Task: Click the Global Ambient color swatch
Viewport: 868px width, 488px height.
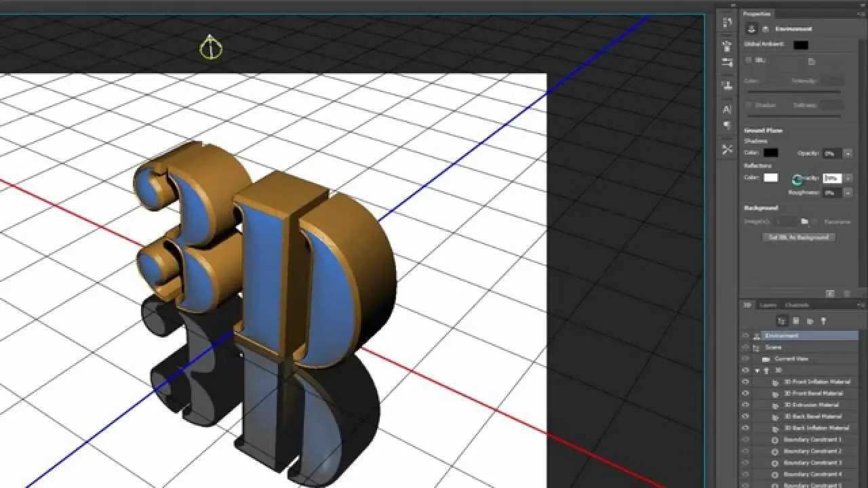Action: coord(801,45)
